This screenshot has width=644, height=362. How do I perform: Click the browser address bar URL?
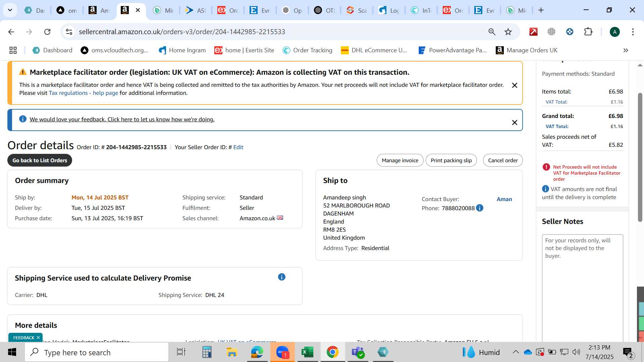point(182,32)
